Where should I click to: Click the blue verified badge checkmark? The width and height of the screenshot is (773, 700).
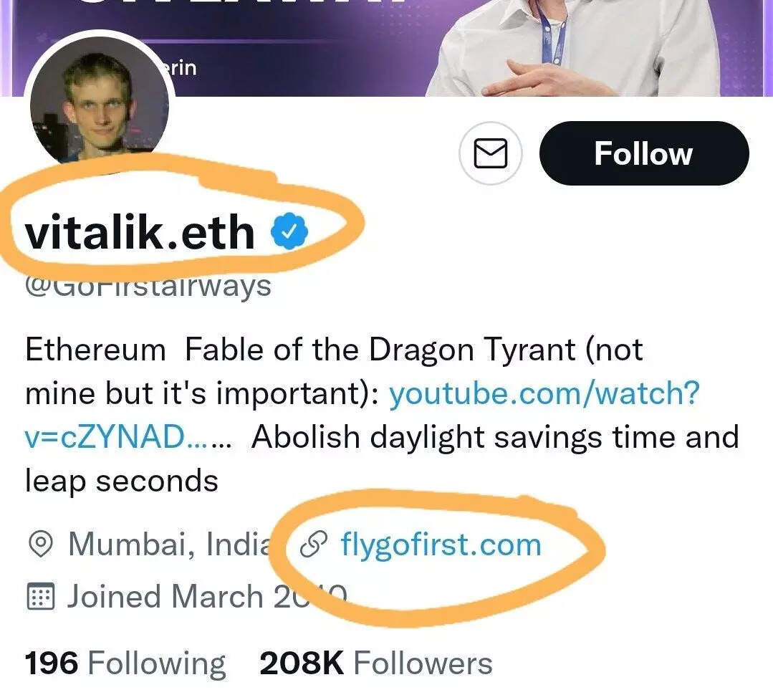click(289, 233)
